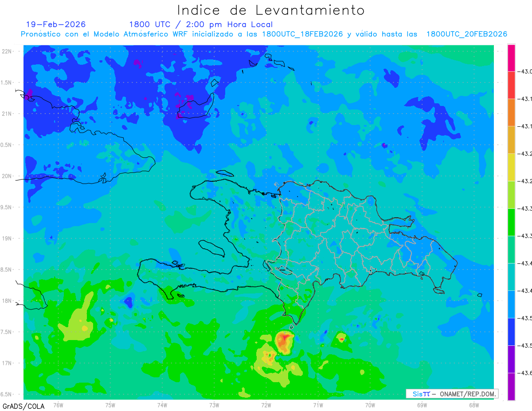Click the '69W' longitude label
The image size is (532, 411).
[x=422, y=405]
